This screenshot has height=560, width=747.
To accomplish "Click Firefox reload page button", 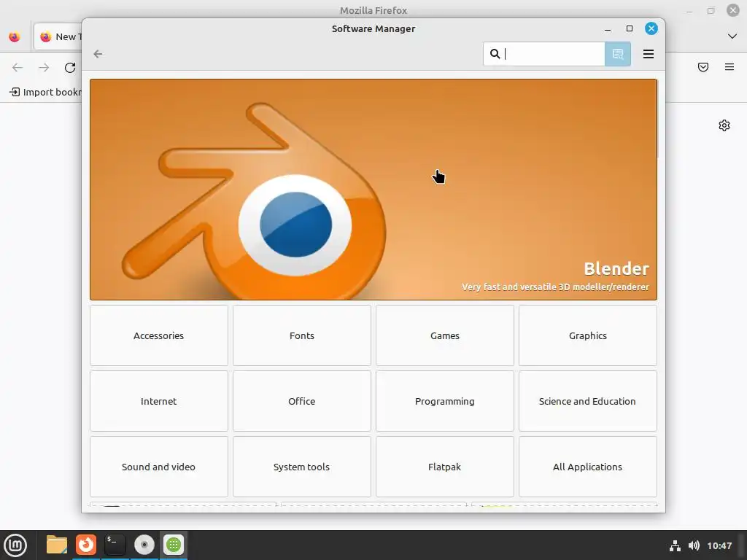I will pyautogui.click(x=70, y=68).
